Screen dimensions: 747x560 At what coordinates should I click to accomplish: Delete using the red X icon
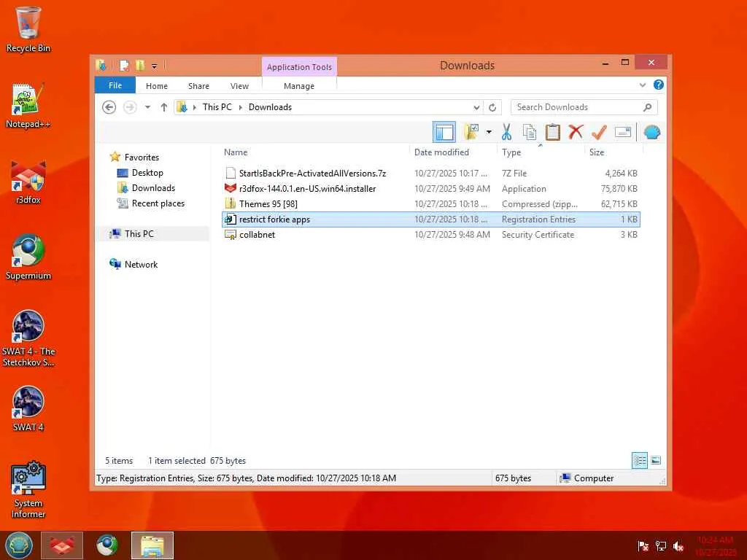pos(576,132)
